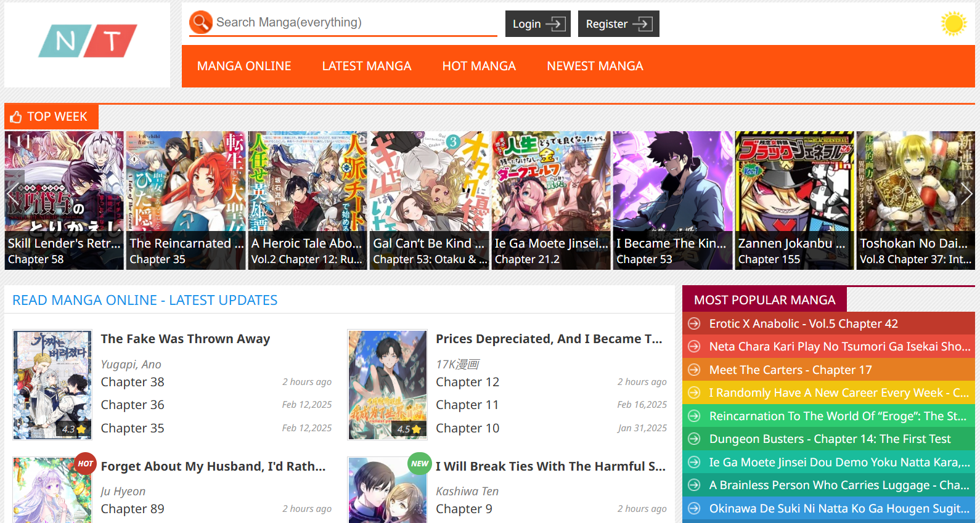This screenshot has width=980, height=523.
Task: Focus the Search Manga input field
Action: (356, 23)
